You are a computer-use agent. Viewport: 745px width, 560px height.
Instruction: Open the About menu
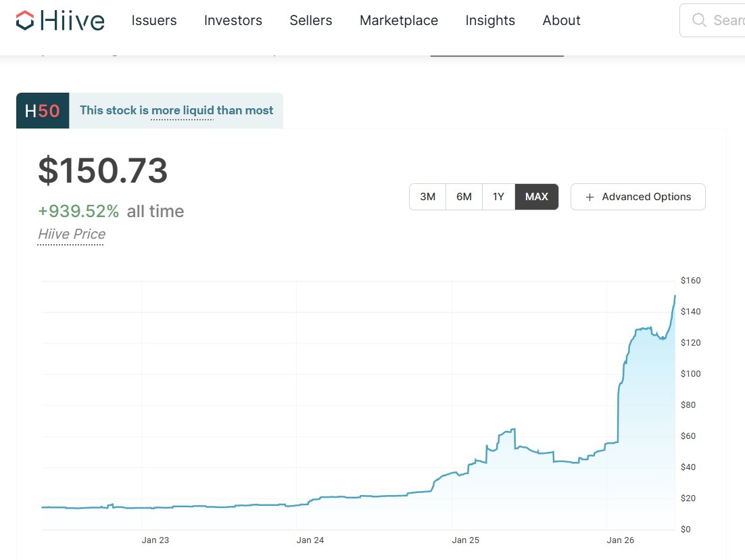click(x=561, y=20)
